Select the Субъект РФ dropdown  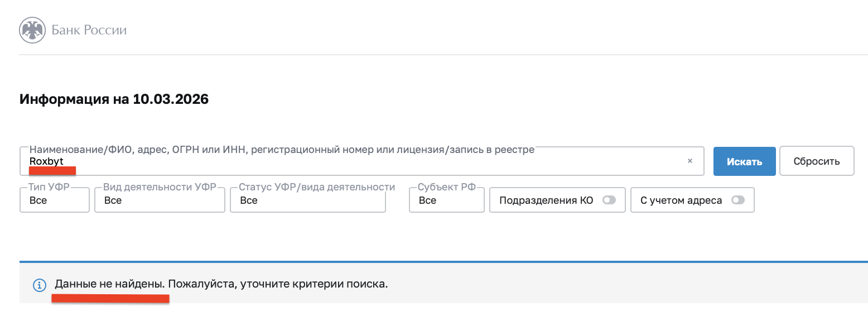pyautogui.click(x=446, y=200)
